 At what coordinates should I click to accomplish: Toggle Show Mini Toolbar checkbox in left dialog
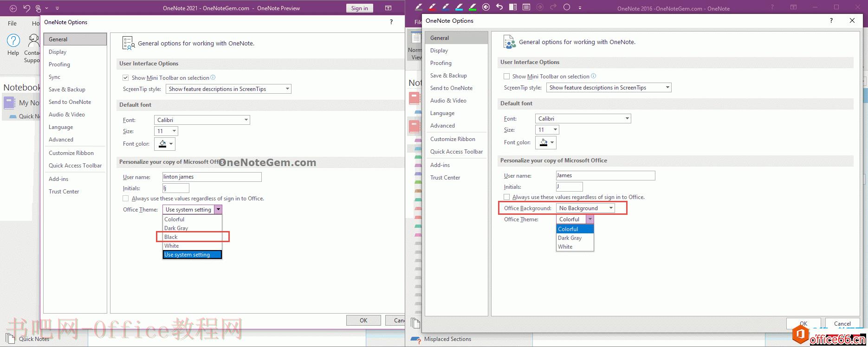(125, 77)
